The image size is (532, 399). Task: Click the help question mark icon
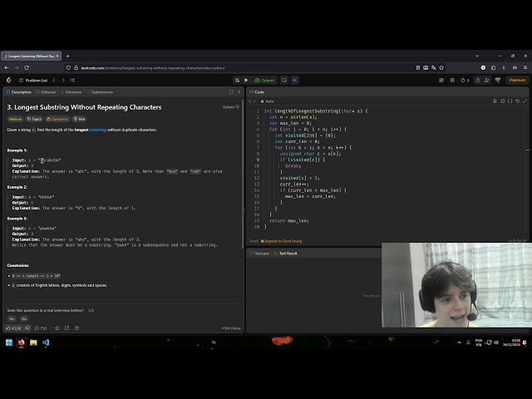pyautogui.click(x=77, y=328)
